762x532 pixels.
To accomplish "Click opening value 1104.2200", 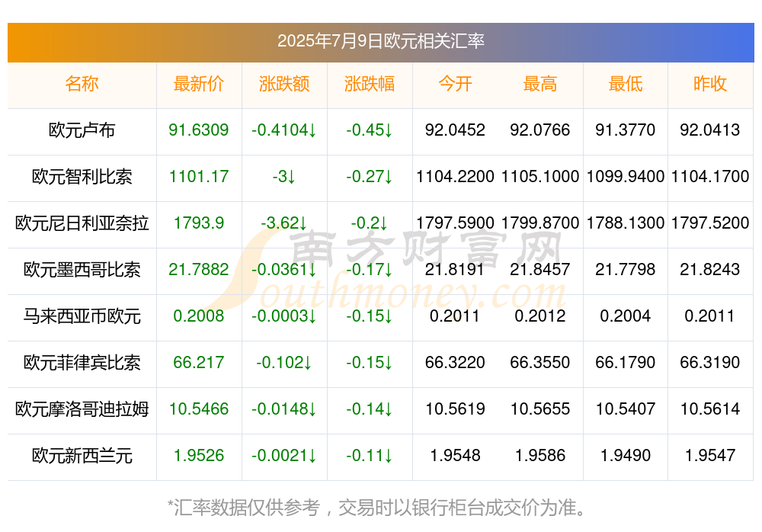I will tap(455, 177).
